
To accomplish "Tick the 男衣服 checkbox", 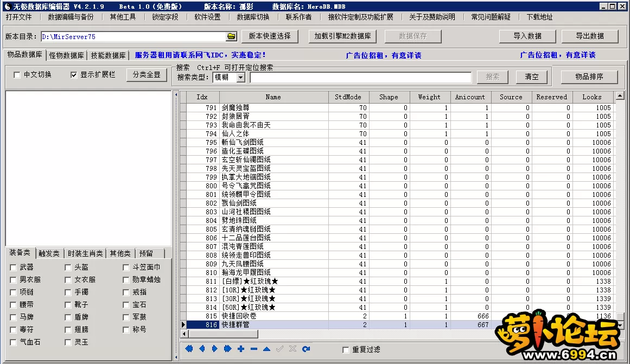I will point(13,280).
